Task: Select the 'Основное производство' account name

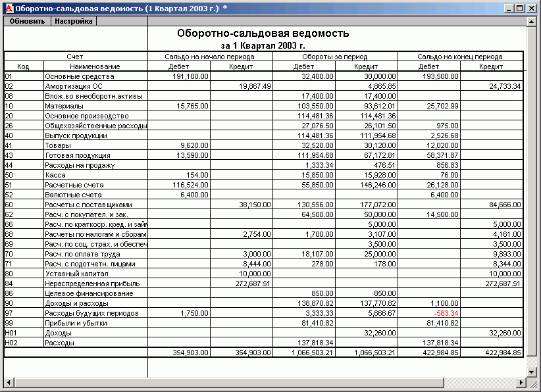Action: [x=87, y=116]
